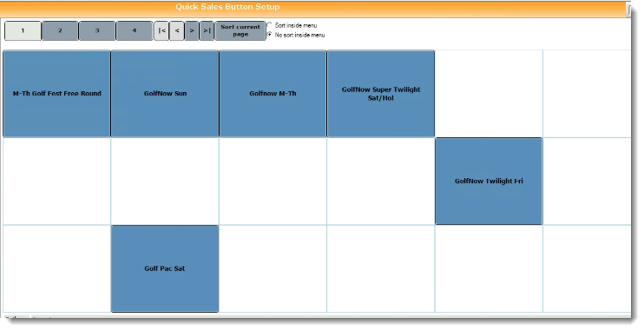This screenshot has height=331, width=644.
Task: Select the Golf Pac Sat button
Action: (165, 269)
